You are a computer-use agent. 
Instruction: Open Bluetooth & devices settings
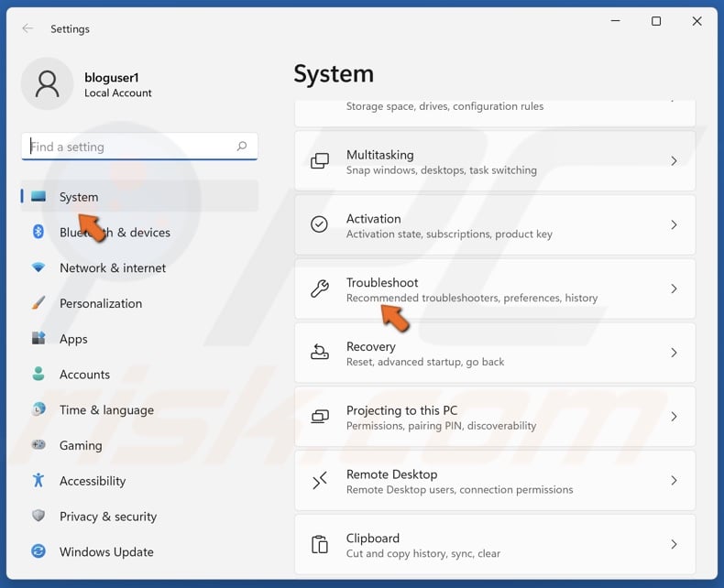pyautogui.click(x=115, y=232)
